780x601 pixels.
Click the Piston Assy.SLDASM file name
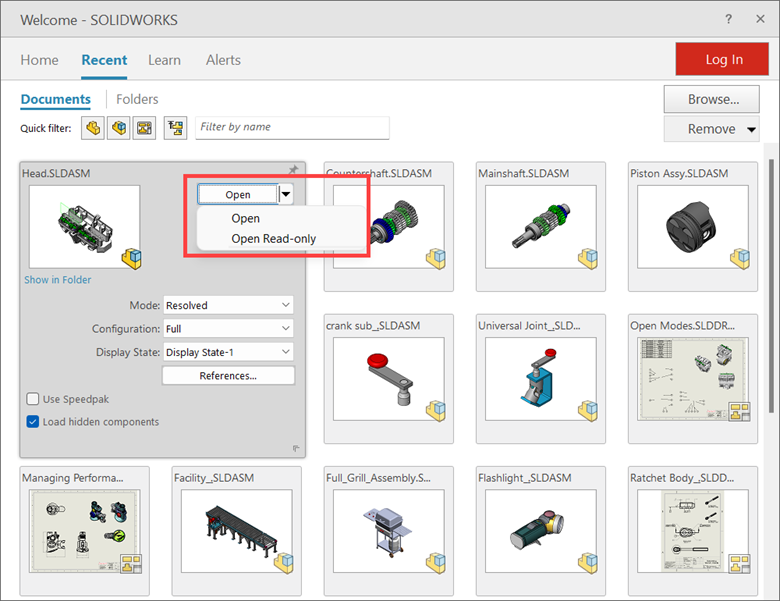(679, 174)
